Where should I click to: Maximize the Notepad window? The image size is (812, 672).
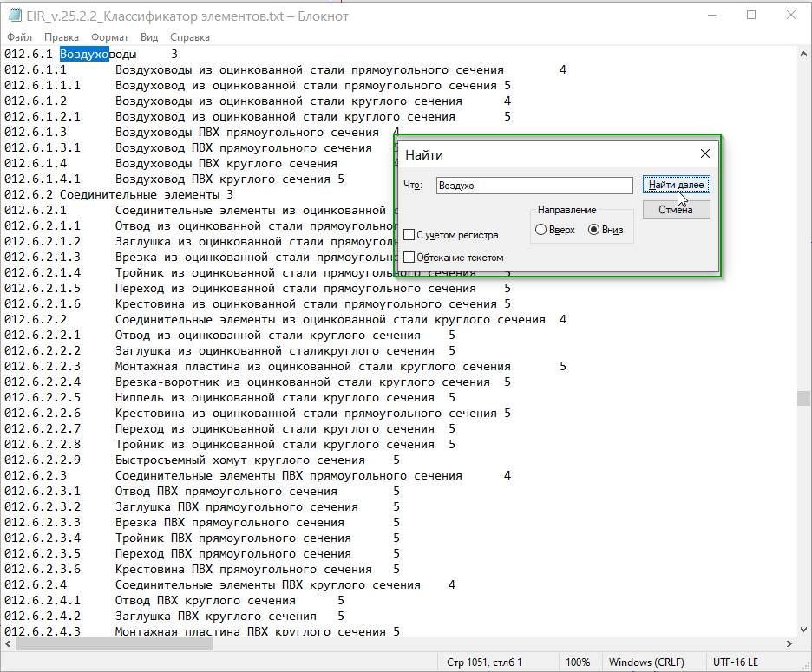click(x=751, y=16)
